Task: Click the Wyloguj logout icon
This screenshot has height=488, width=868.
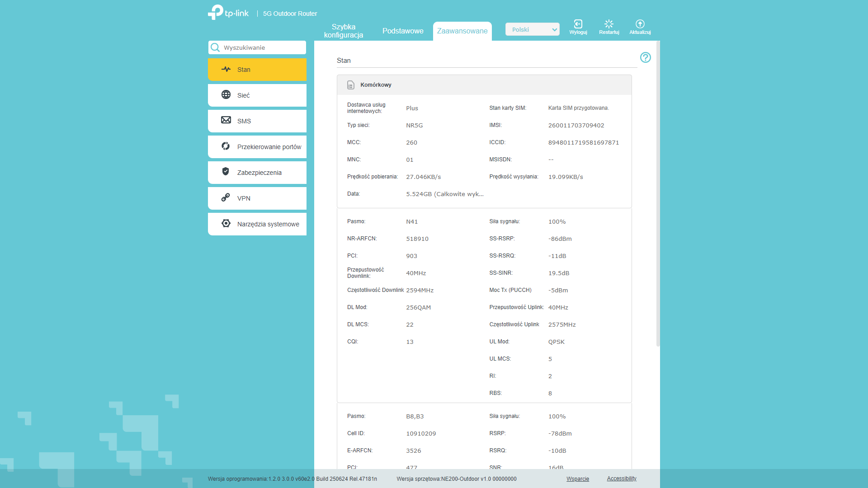Action: coord(578,24)
